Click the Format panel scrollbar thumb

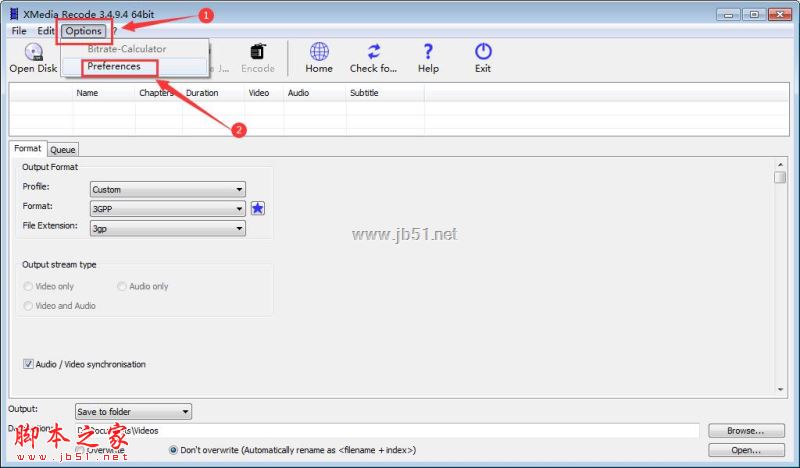(x=780, y=177)
